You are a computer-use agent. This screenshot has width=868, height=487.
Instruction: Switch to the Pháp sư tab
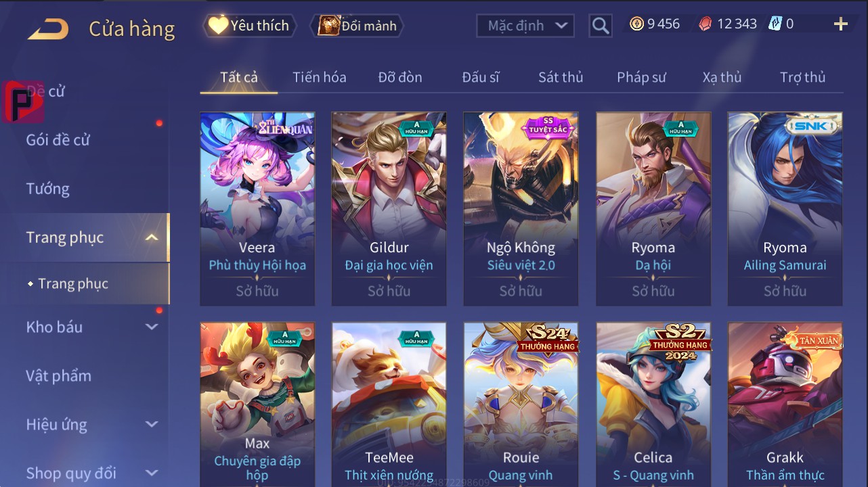641,77
